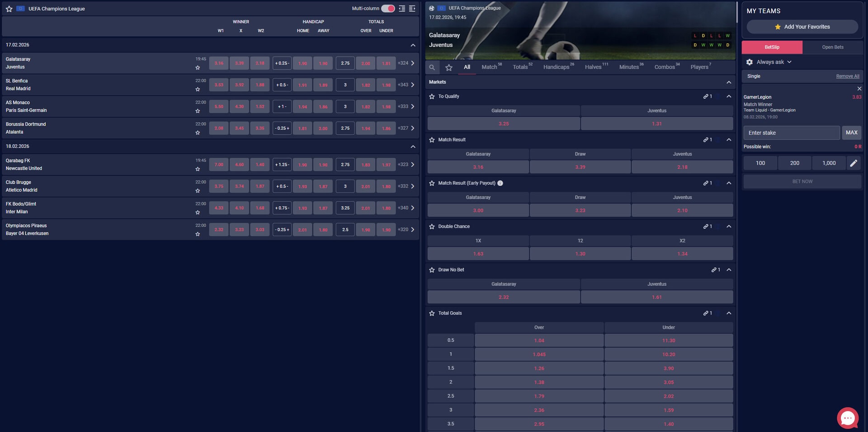Collapse the Match Result (Early Payout) market

729,183
